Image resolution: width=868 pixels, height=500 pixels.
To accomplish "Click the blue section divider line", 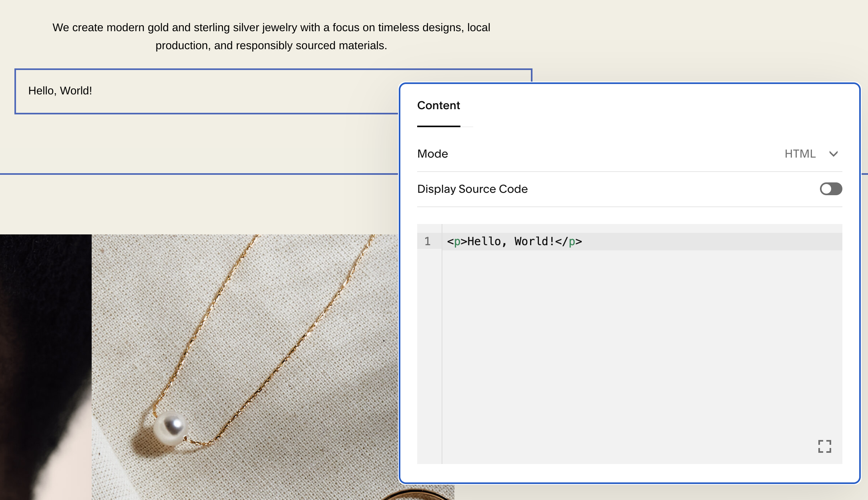I will pos(200,174).
